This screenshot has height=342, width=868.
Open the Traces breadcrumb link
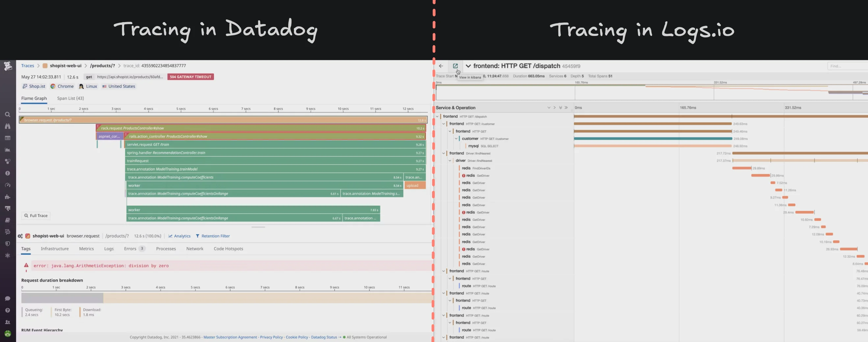27,66
